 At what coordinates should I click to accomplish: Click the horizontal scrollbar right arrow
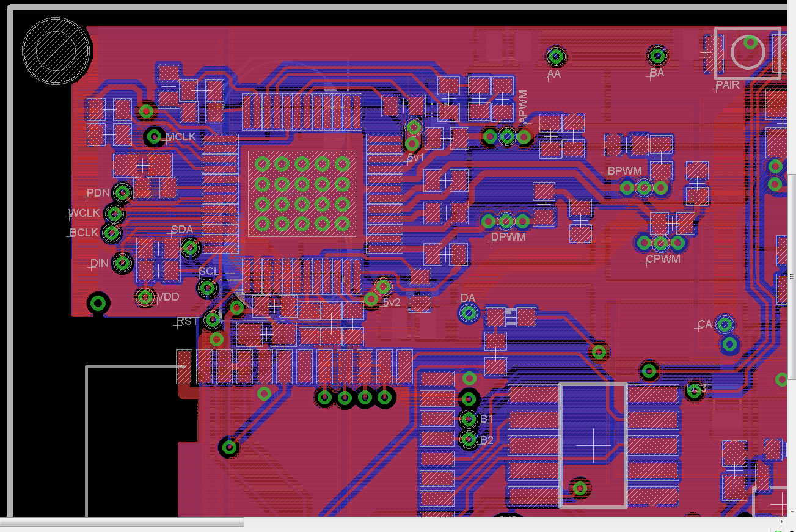tap(781, 522)
